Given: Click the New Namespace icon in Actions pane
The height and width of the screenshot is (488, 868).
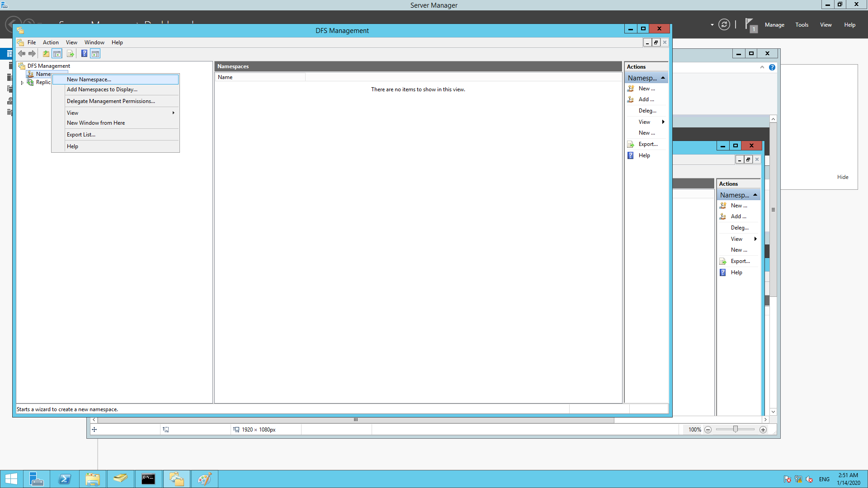Looking at the screenshot, I should (x=631, y=88).
